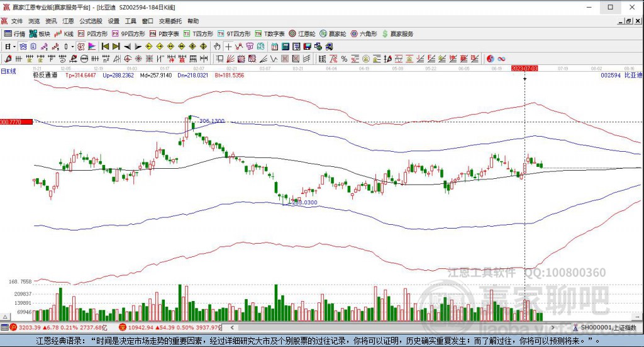Click the 306.1300 high price annotation

(212, 121)
